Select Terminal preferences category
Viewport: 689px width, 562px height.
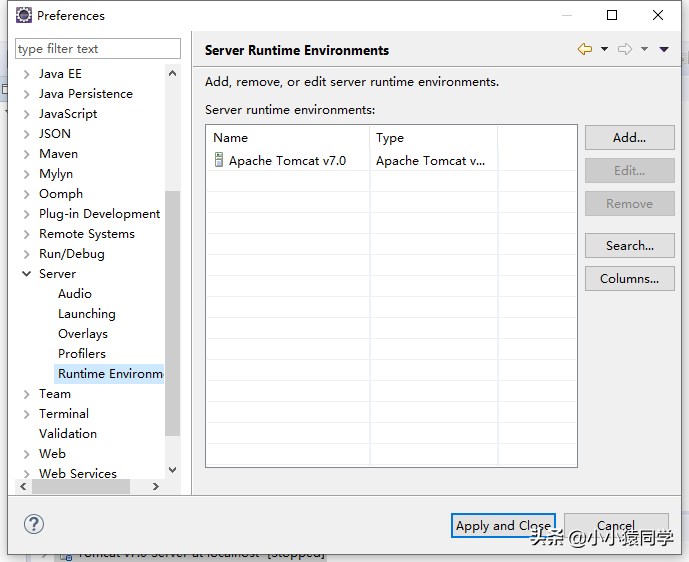click(64, 413)
